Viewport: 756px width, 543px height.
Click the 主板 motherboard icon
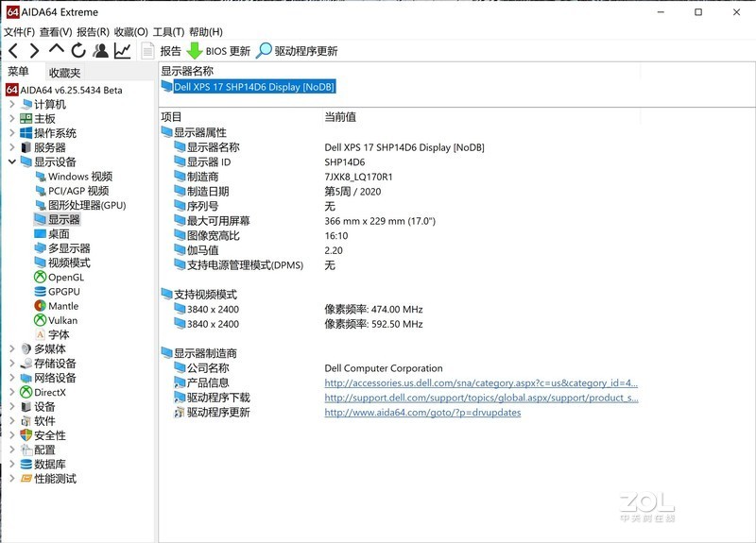(x=26, y=119)
